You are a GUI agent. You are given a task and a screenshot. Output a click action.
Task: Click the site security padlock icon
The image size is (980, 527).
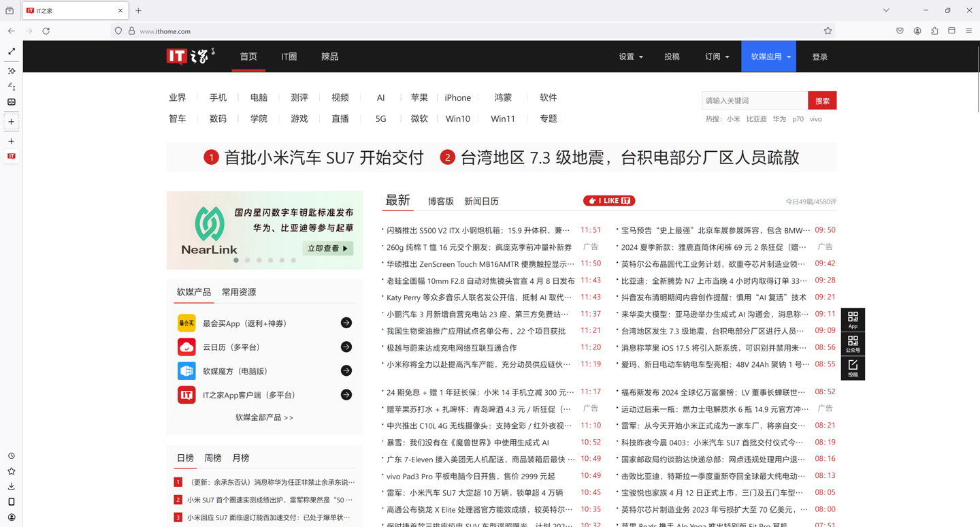pyautogui.click(x=131, y=31)
